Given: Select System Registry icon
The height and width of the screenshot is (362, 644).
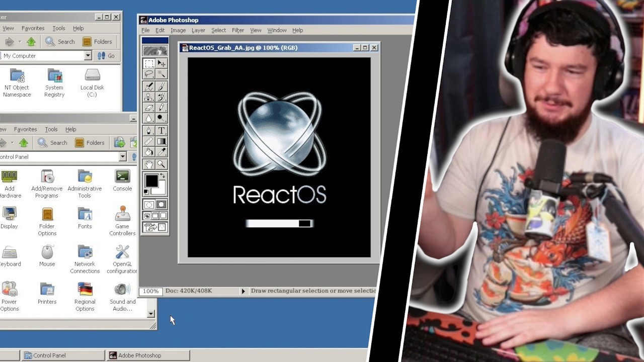Looking at the screenshot, I should (x=54, y=83).
